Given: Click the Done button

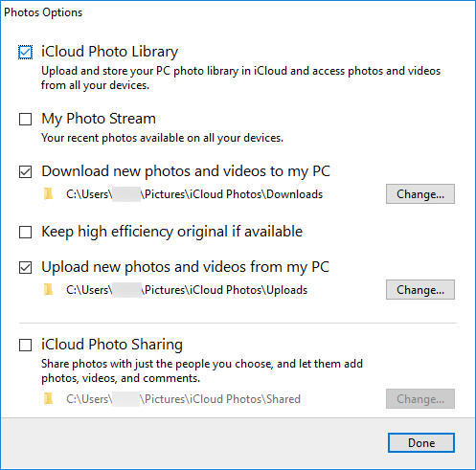Looking at the screenshot, I should pos(421,443).
